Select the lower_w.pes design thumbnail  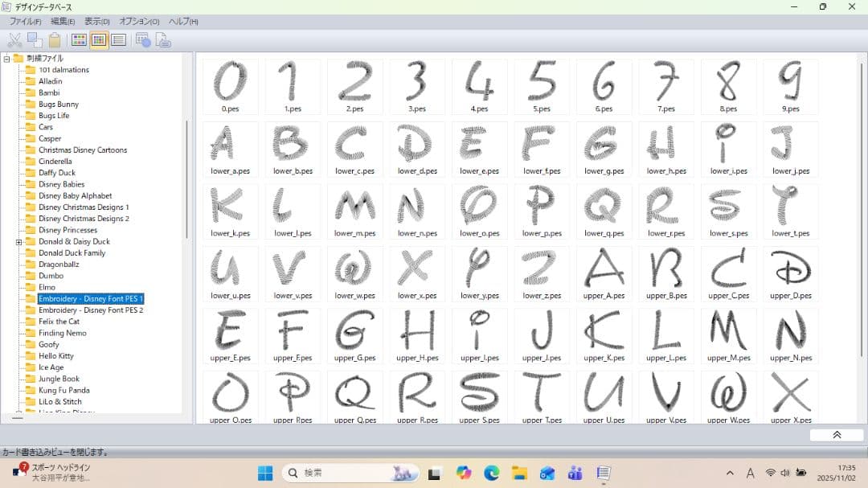pos(354,273)
